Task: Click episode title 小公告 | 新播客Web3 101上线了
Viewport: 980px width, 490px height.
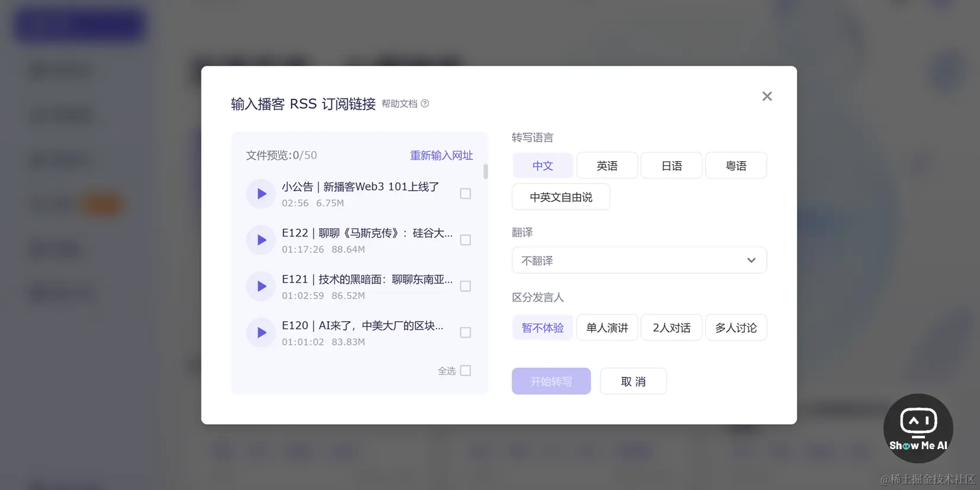Action: (x=360, y=187)
